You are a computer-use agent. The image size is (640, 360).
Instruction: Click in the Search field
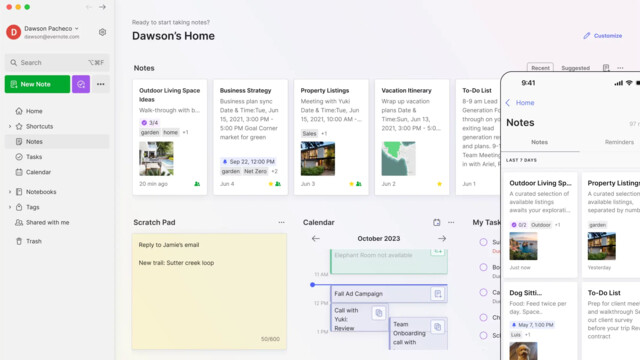[57, 62]
